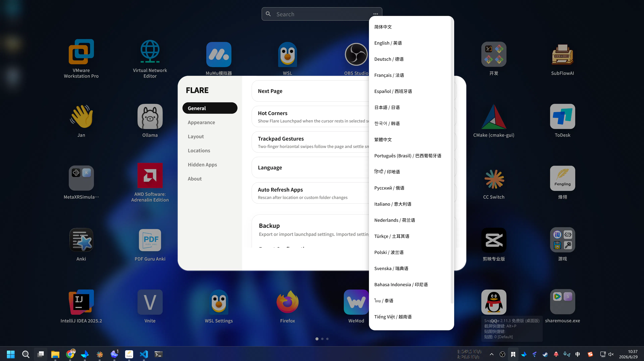Image resolution: width=644 pixels, height=361 pixels.
Task: Open the Anki app
Action: pos(81,240)
